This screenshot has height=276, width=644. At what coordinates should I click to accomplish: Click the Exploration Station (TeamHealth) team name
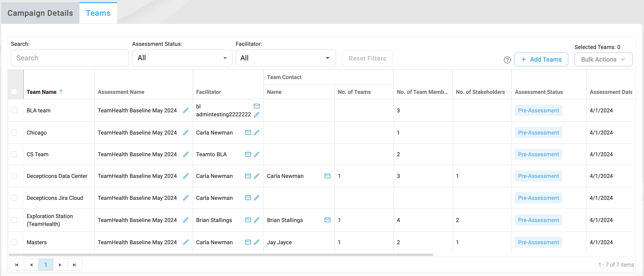click(50, 220)
